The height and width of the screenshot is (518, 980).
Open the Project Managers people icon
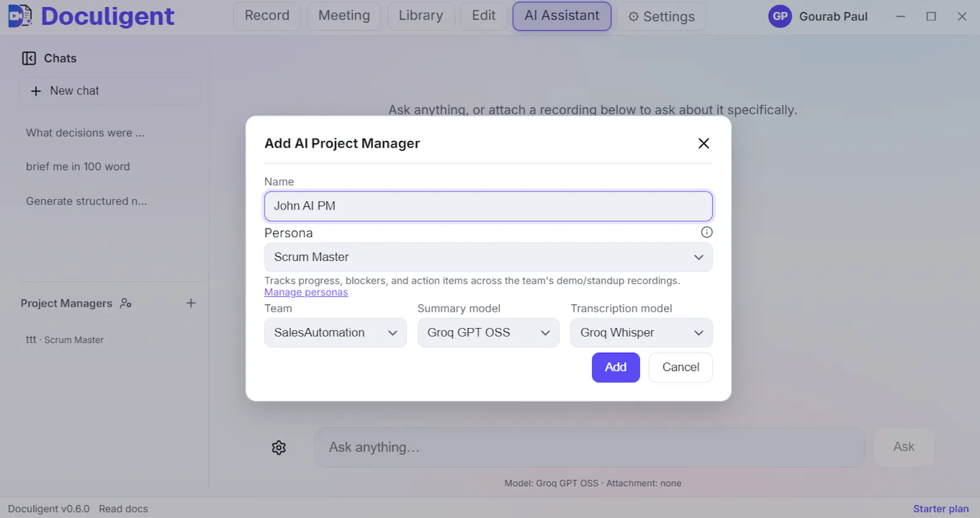pos(126,303)
